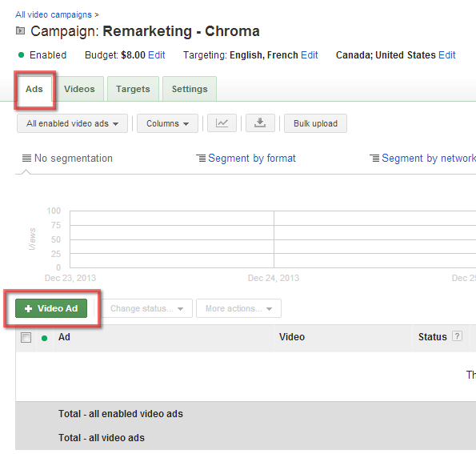The width and height of the screenshot is (476, 454).
Task: Open the More actions dropdown
Action: point(238,308)
